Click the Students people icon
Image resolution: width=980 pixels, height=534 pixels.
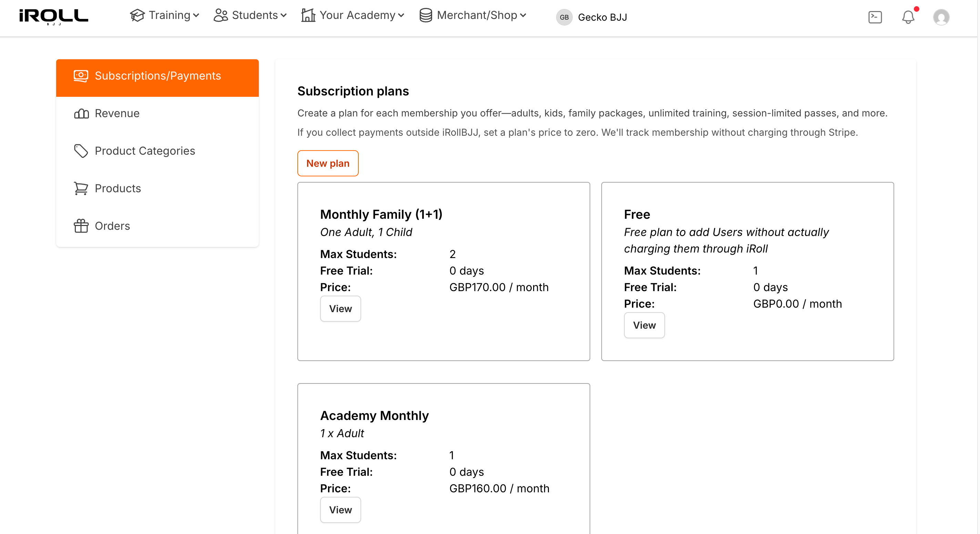[221, 16]
